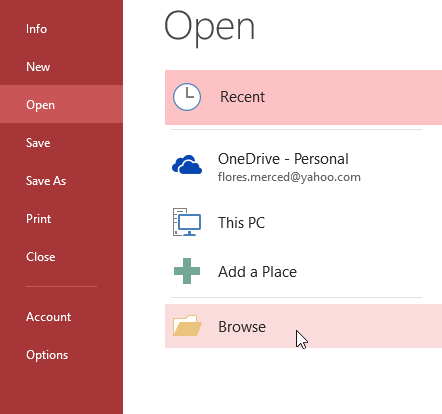
Task: Click the yellow Browse folder icon
Action: [x=187, y=325]
